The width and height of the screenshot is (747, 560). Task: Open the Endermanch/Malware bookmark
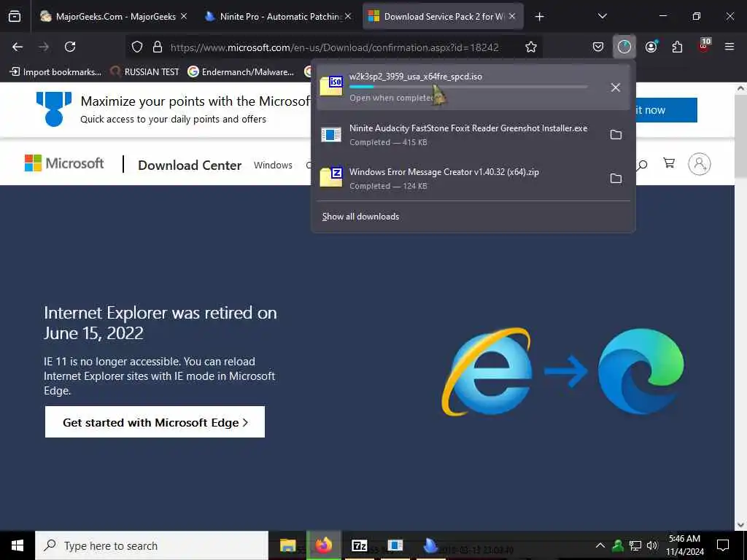(x=241, y=72)
